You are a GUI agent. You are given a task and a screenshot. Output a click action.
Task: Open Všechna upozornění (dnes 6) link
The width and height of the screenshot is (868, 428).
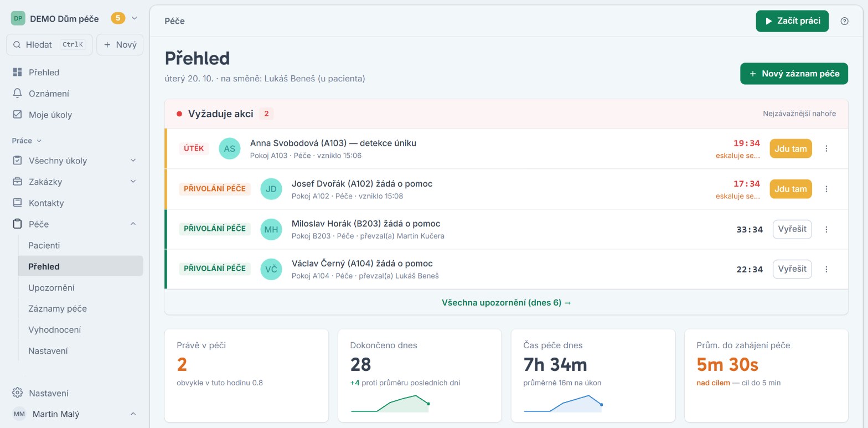[507, 302]
